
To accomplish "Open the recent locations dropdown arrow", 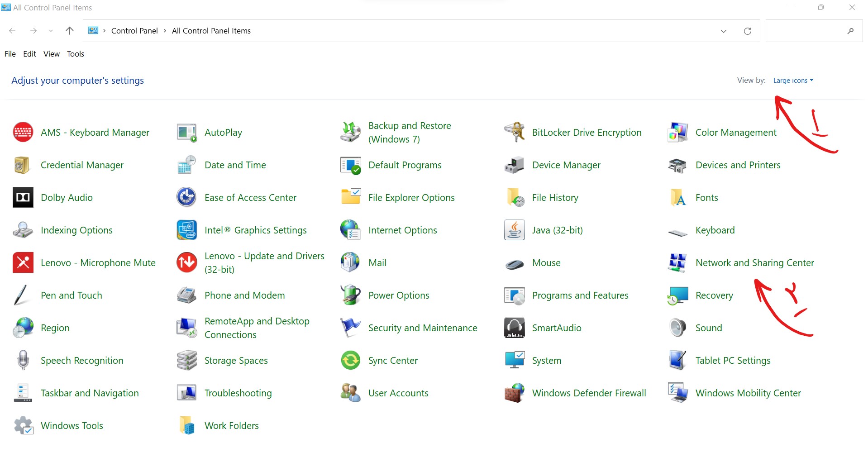I will [x=51, y=31].
